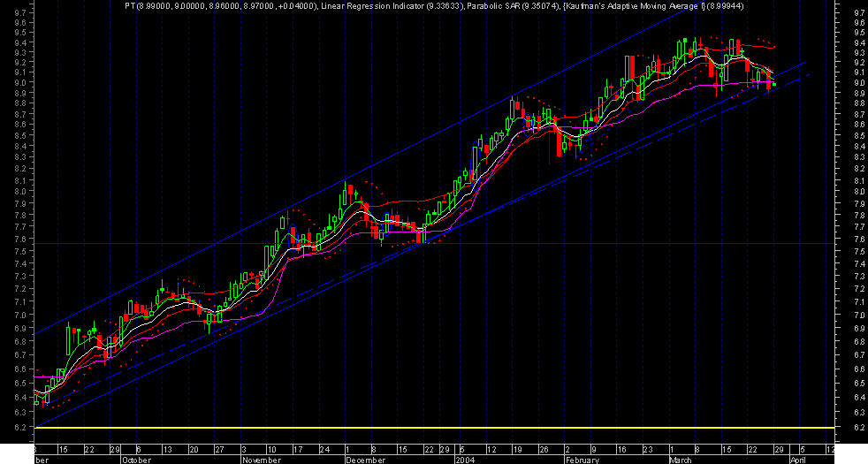Click 9.7 on the right price axis
The image size is (868, 464).
859,12
